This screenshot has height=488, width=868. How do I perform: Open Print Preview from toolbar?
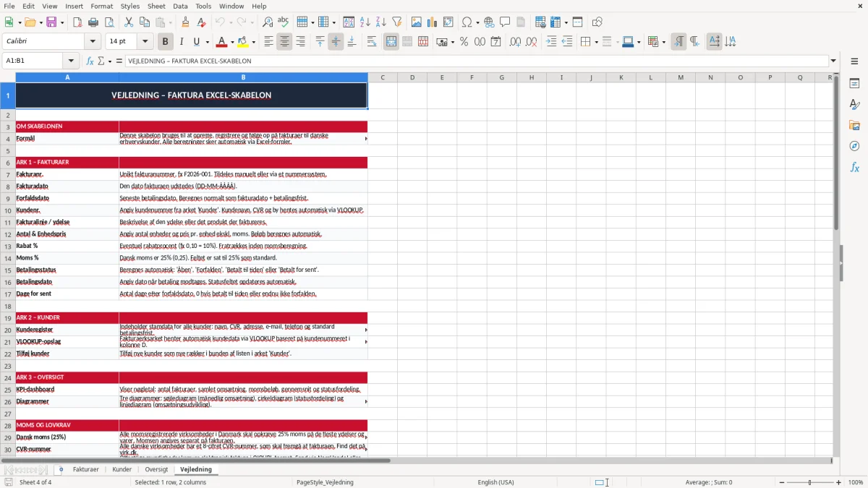point(109,22)
